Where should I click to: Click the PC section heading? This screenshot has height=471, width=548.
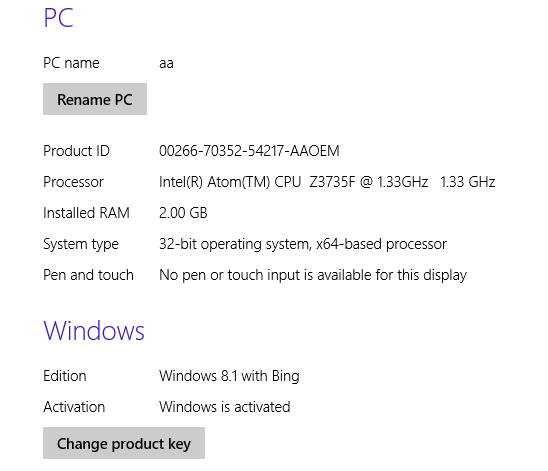tap(58, 17)
